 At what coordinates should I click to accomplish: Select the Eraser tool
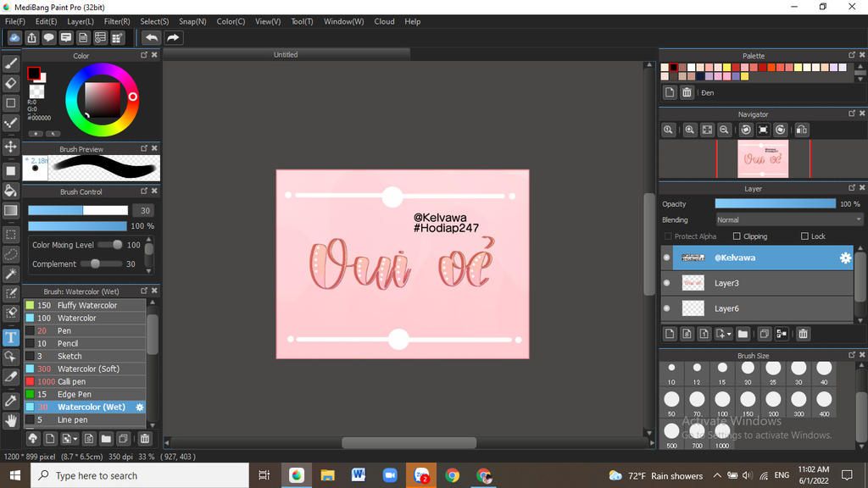10,83
